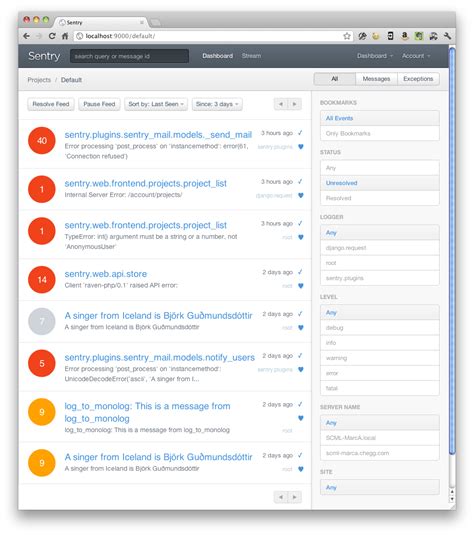Image resolution: width=474 pixels, height=535 pixels.
Task: Click the 40 count badge of first event
Action: click(x=42, y=141)
